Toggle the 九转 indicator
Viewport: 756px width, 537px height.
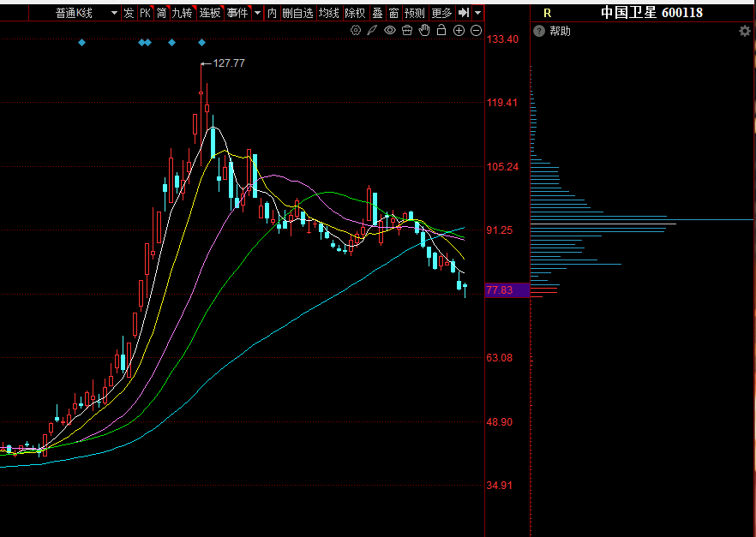pos(183,13)
